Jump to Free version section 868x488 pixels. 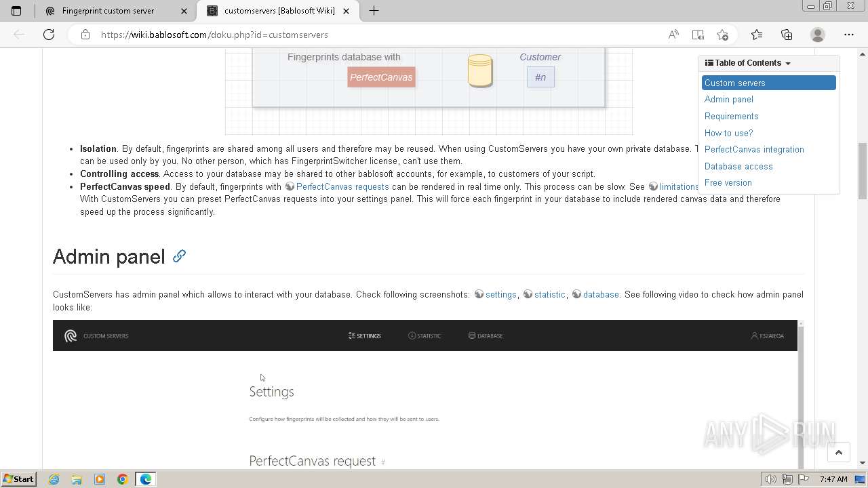point(728,182)
